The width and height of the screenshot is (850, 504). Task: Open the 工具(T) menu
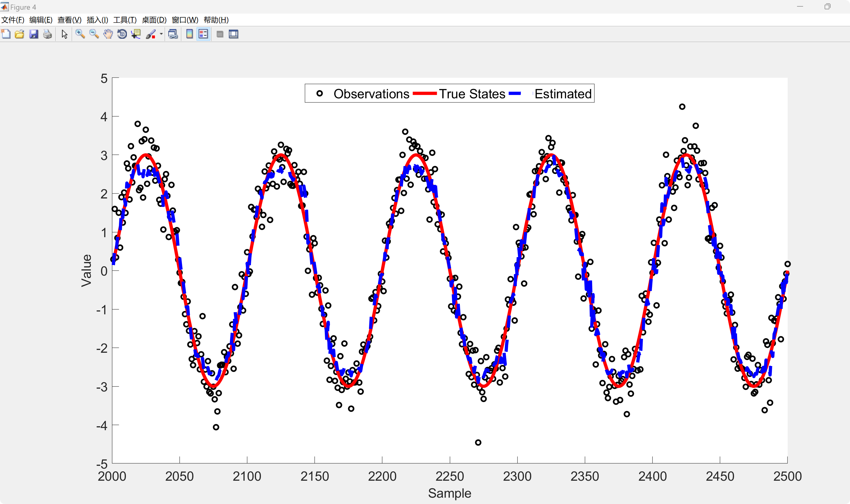tap(125, 20)
